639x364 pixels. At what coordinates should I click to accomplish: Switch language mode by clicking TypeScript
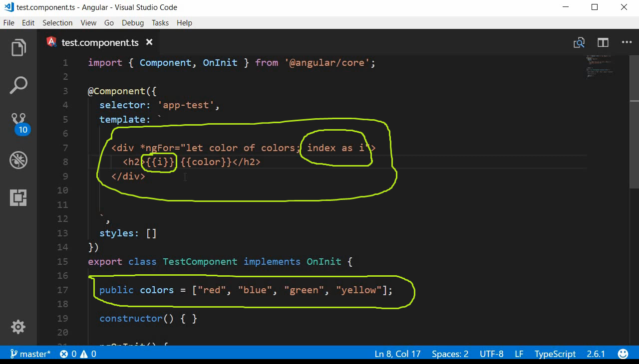tap(555, 354)
